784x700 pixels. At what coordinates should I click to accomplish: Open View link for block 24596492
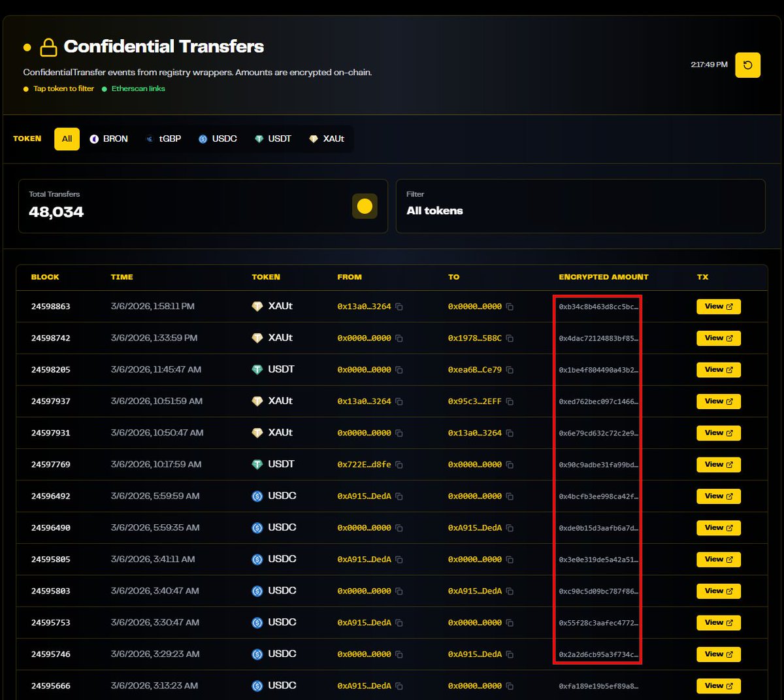pyautogui.click(x=719, y=497)
